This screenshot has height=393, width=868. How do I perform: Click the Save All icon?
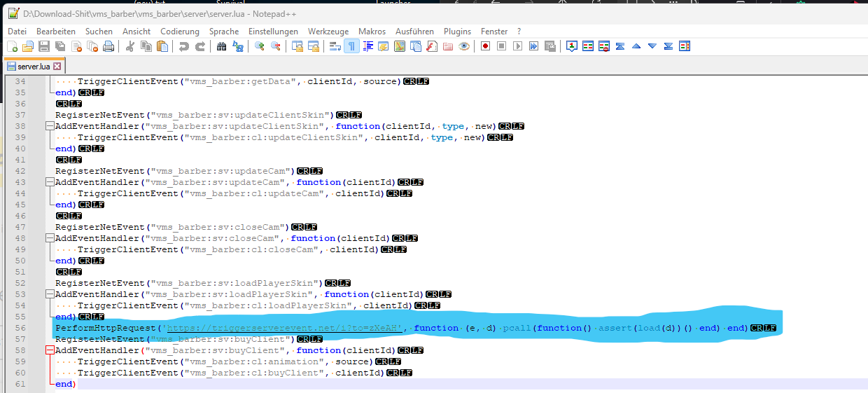[x=60, y=46]
